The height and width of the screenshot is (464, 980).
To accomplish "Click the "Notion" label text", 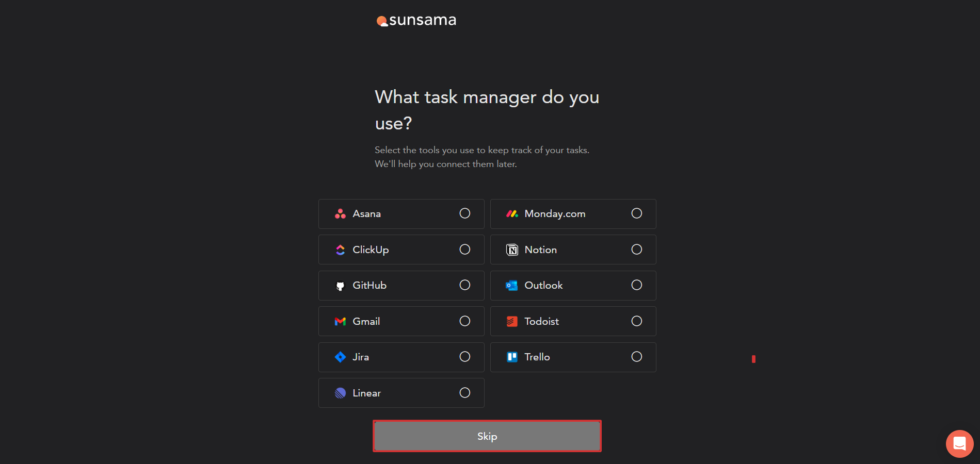I will (540, 250).
